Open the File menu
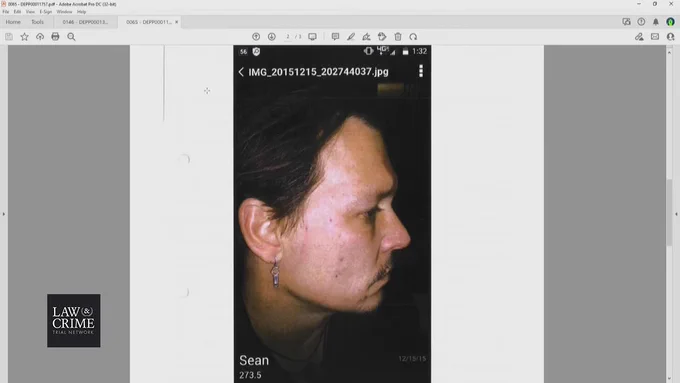Screen dimensions: 680x383 (6, 12)
